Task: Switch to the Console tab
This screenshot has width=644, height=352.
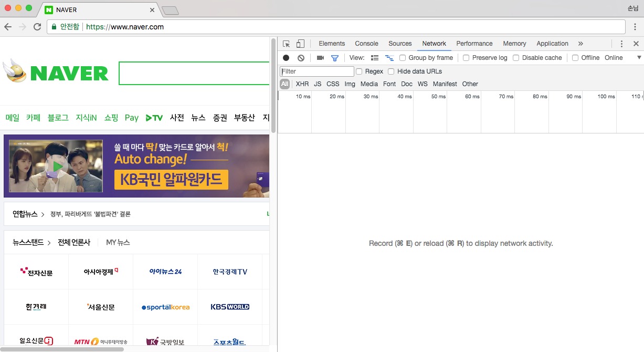Action: click(x=366, y=44)
